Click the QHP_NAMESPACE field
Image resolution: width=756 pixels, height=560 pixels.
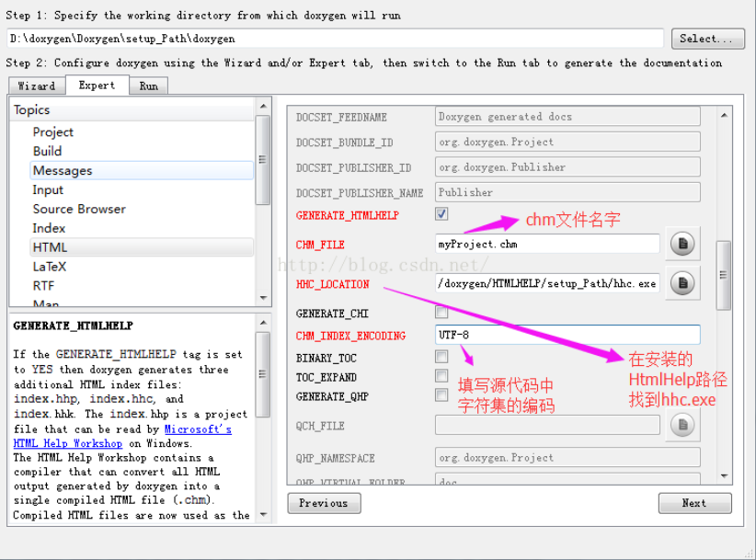(567, 457)
